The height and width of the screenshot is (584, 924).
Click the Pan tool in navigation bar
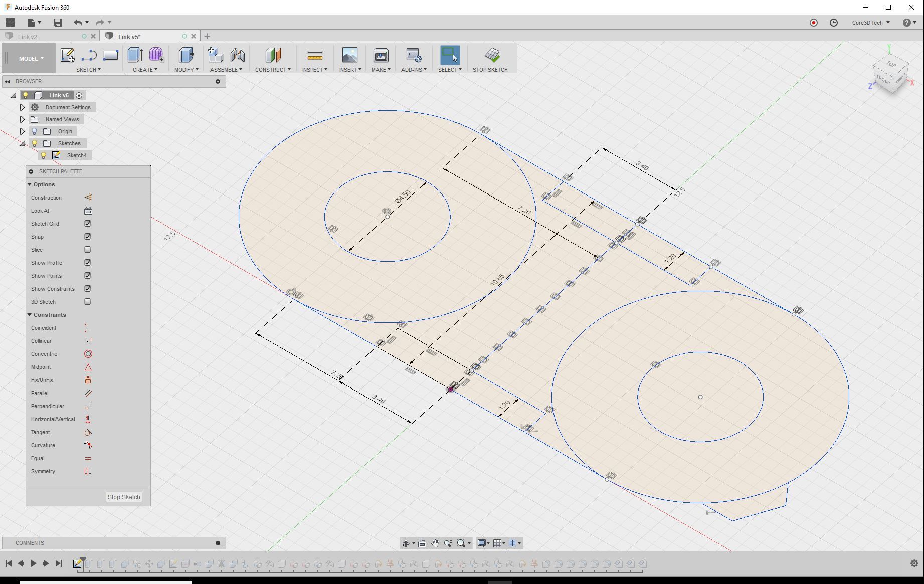435,543
